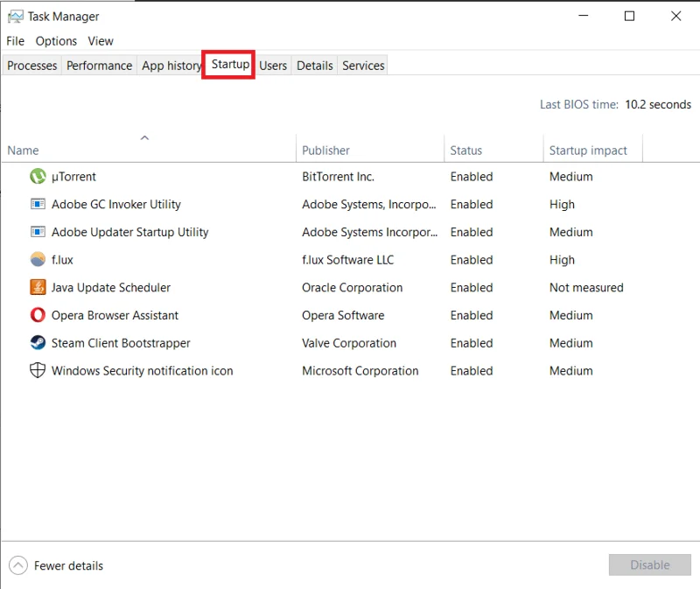Click the BitTorrent Inc. publisher cell
This screenshot has height=589, width=700.
click(x=338, y=177)
